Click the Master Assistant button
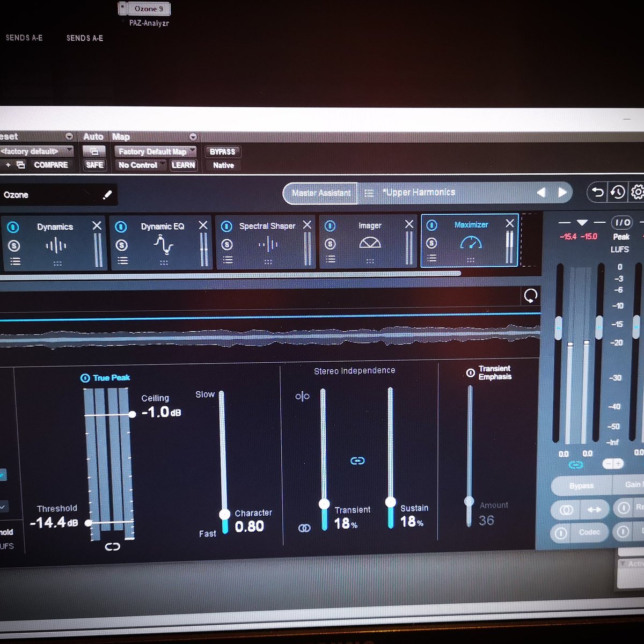The width and height of the screenshot is (644, 644). [321, 193]
